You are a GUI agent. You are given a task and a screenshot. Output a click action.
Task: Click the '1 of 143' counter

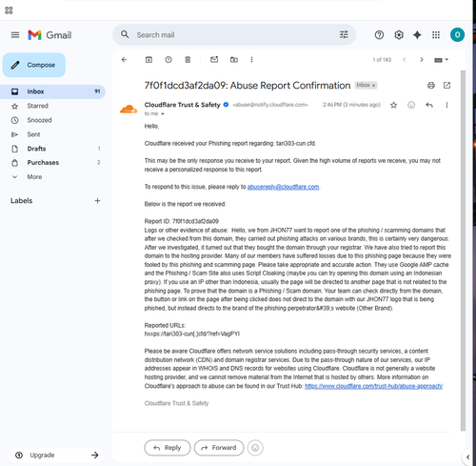[x=382, y=60]
